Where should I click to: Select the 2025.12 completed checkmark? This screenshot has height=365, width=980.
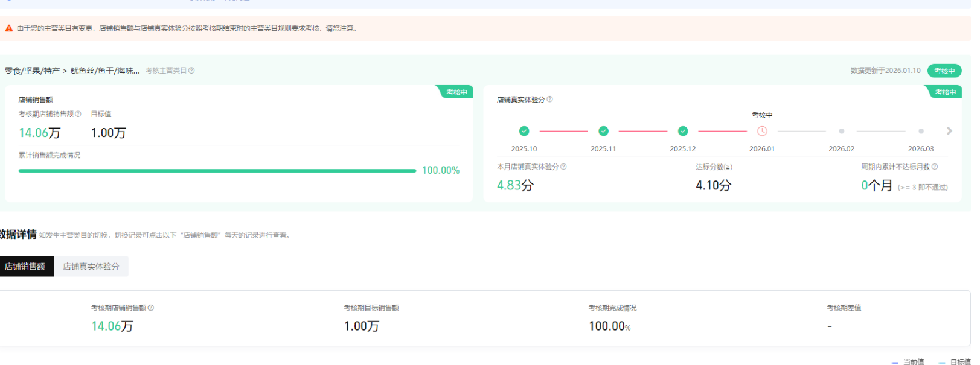(x=683, y=131)
